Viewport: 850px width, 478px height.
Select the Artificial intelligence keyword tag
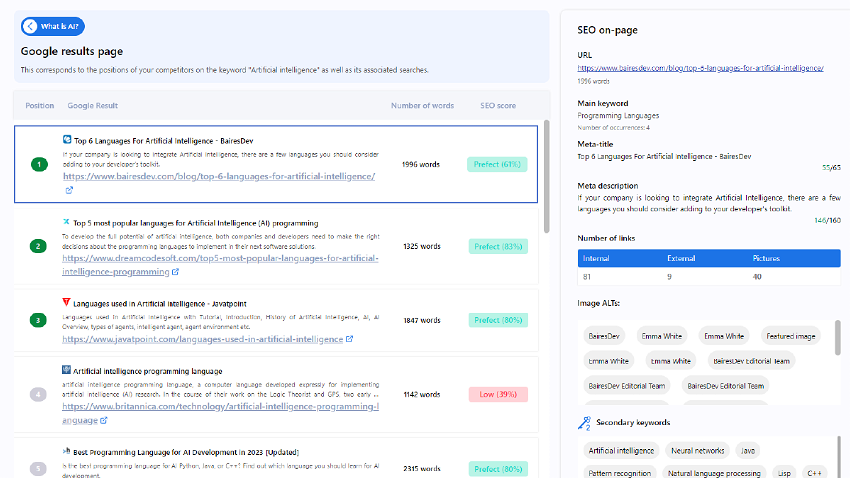point(621,450)
